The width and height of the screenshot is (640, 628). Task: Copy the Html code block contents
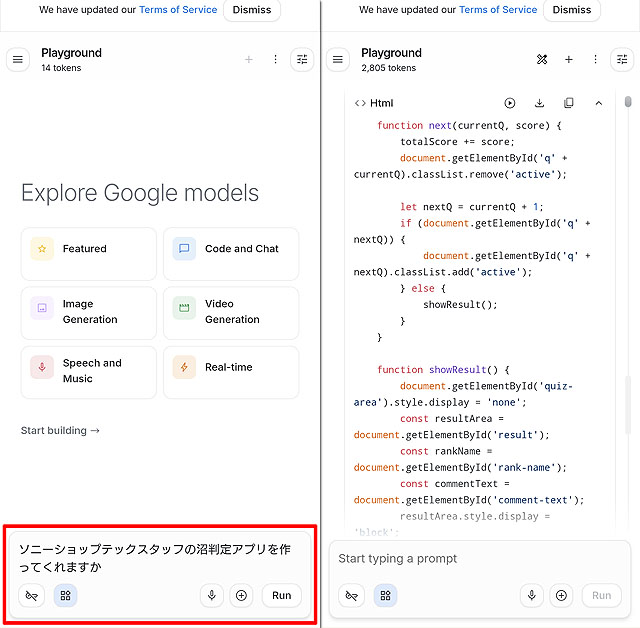[x=569, y=103]
